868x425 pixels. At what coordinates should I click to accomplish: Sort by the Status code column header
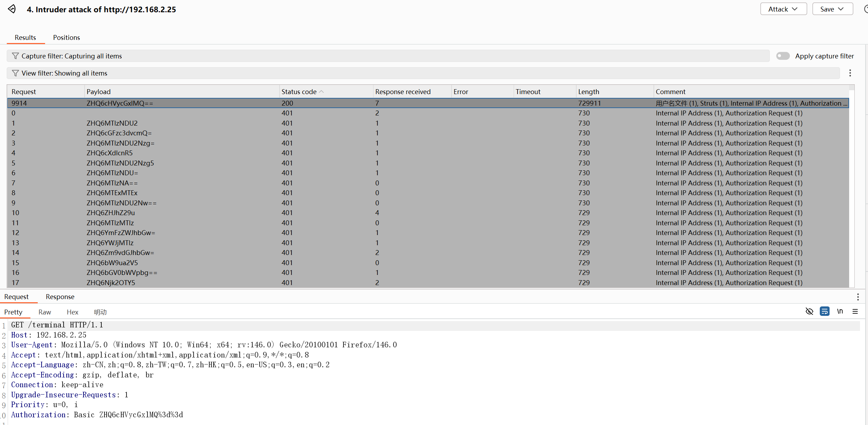299,92
